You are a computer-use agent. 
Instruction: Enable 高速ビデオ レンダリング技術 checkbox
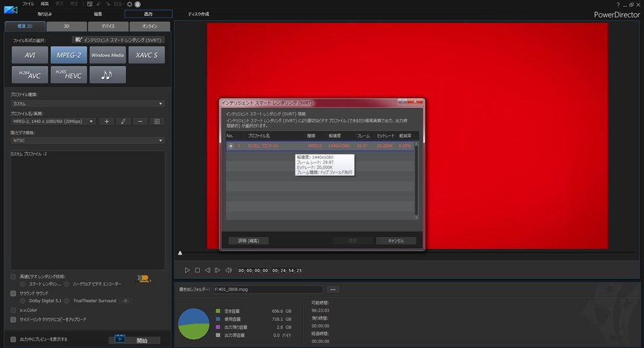click(x=13, y=276)
